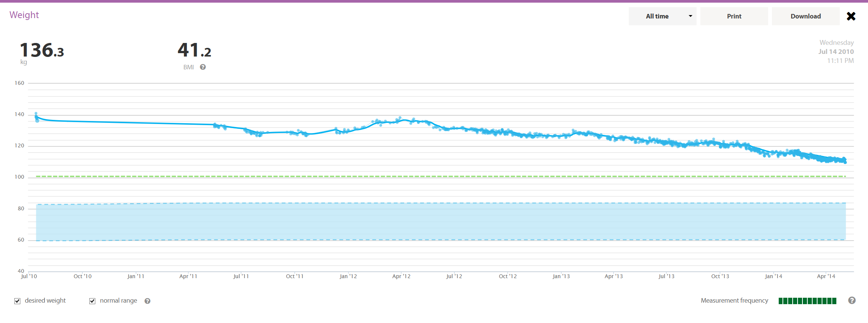Click the Jul 14 2010 date text
This screenshot has height=323, width=868.
836,52
